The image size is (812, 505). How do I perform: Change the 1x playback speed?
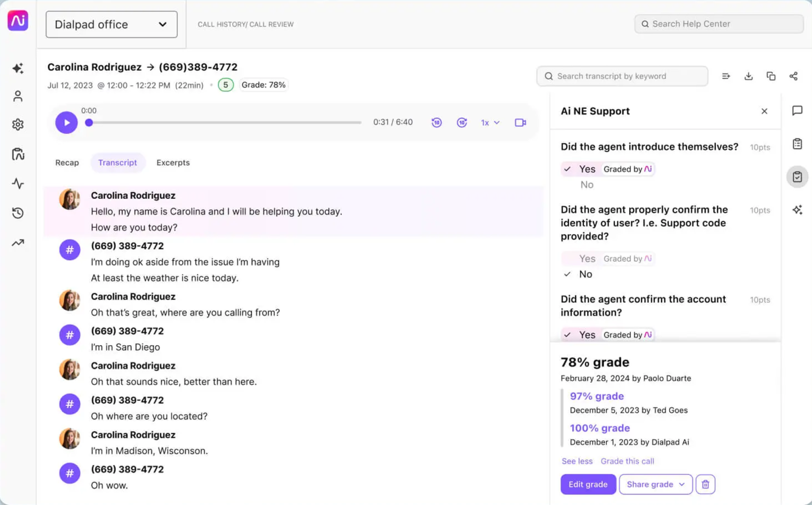click(x=490, y=122)
